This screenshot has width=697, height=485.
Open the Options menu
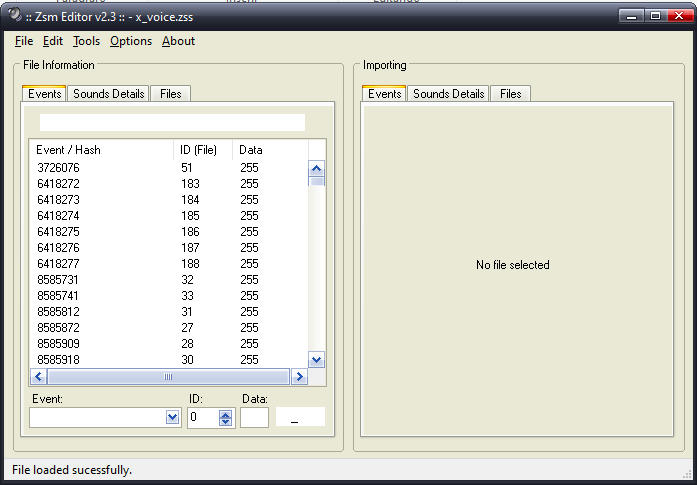[x=131, y=41]
